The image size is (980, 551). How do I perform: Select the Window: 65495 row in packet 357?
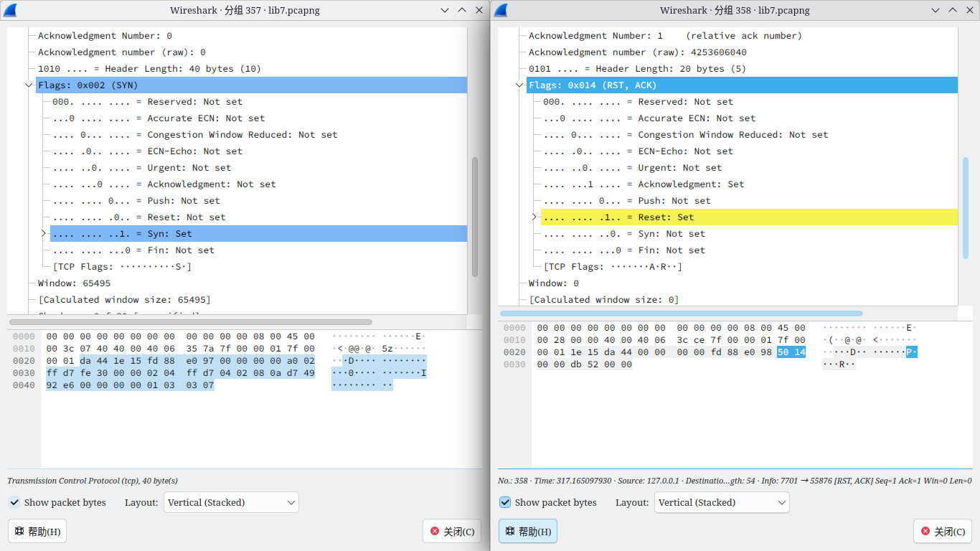75,283
